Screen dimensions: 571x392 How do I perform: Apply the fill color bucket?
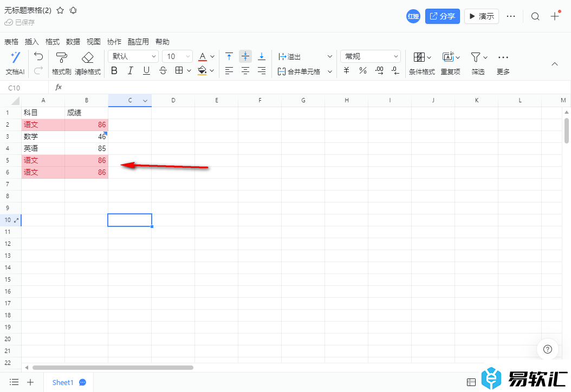pos(202,70)
